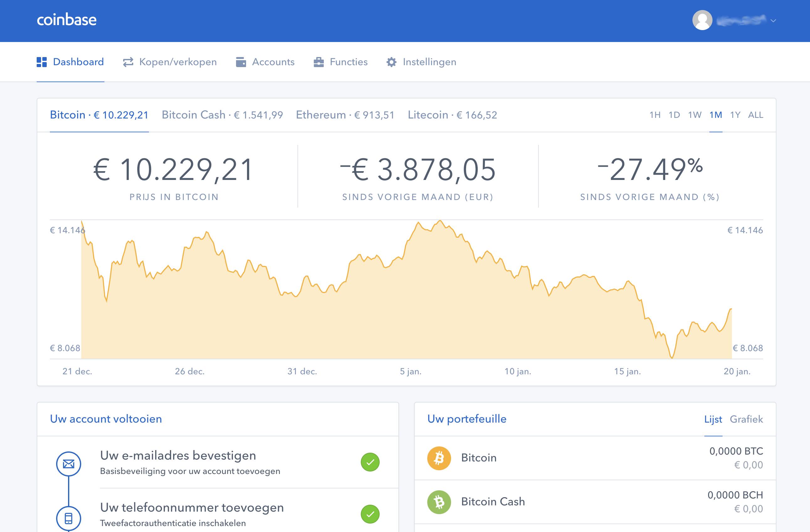Click the '20 jan.' axis label
The image size is (810, 532).
click(x=737, y=371)
